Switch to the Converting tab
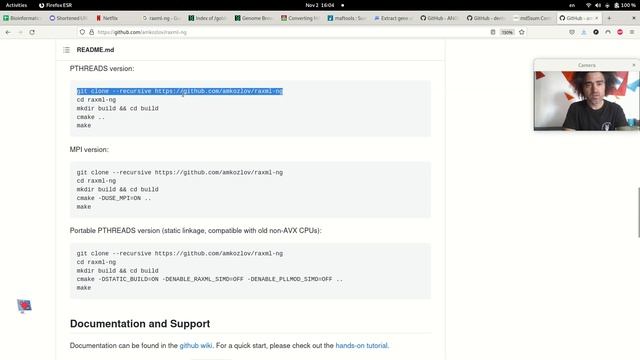 300,18
